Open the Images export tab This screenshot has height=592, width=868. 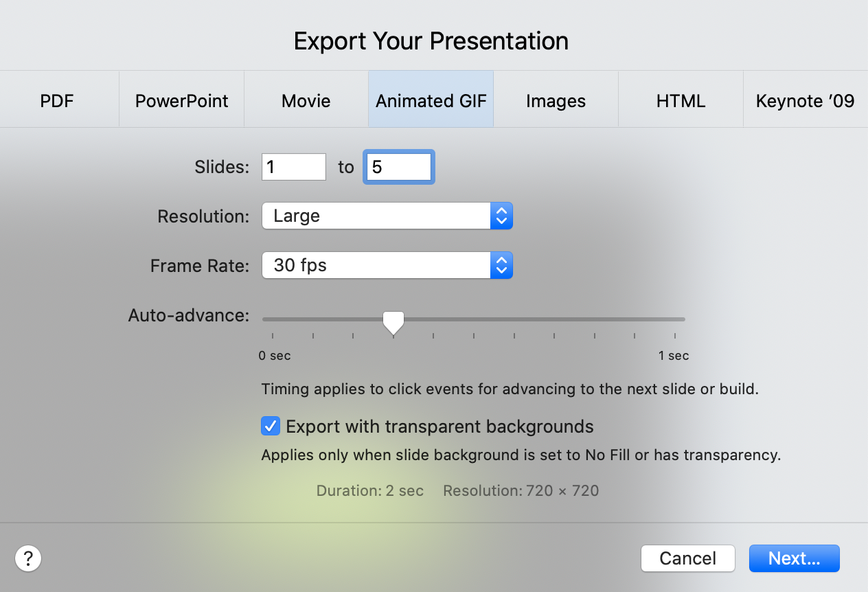pyautogui.click(x=556, y=101)
